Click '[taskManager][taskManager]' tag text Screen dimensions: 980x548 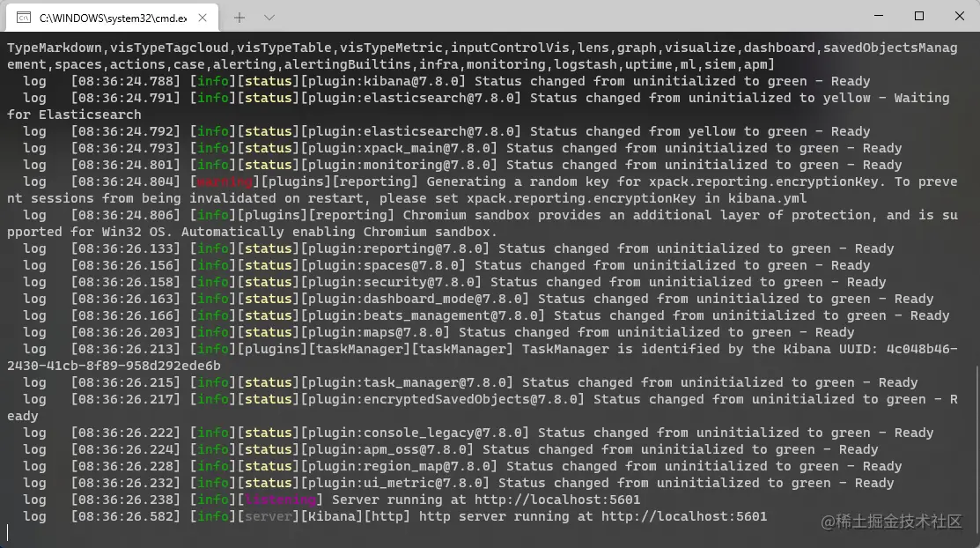(410, 350)
